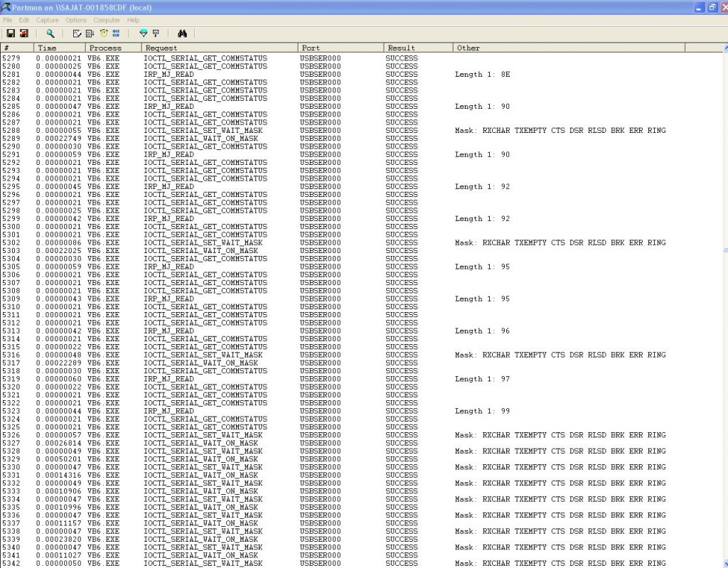Click the Save floppy disk icon
728x568 pixels.
coord(10,33)
